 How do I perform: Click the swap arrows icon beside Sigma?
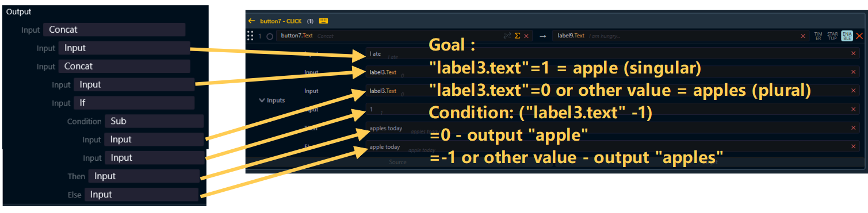507,36
